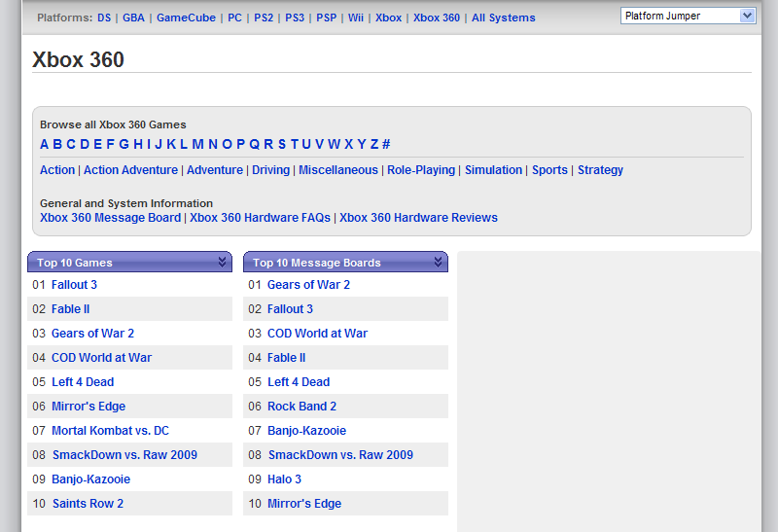Image resolution: width=778 pixels, height=532 pixels.
Task: Browse games starting with # symbol
Action: 386,144
